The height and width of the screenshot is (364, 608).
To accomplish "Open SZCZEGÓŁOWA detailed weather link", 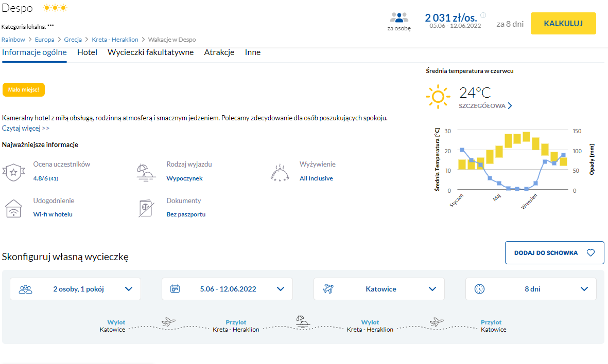I will 485,106.
